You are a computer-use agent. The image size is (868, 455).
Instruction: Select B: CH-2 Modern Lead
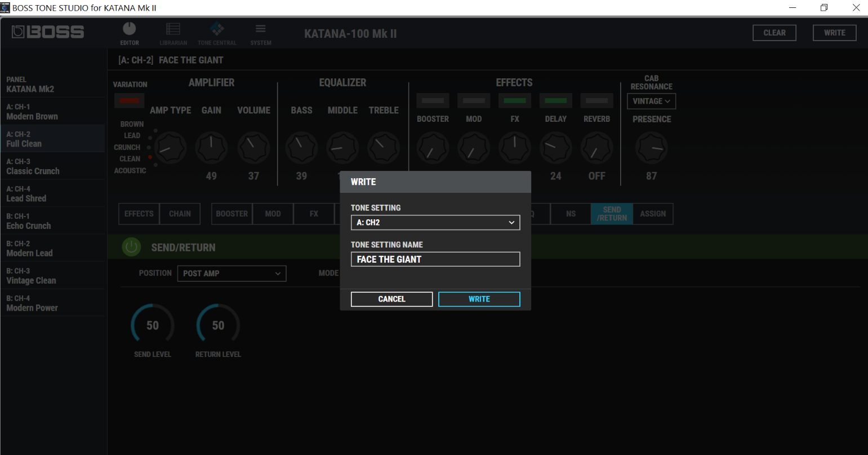pos(52,248)
